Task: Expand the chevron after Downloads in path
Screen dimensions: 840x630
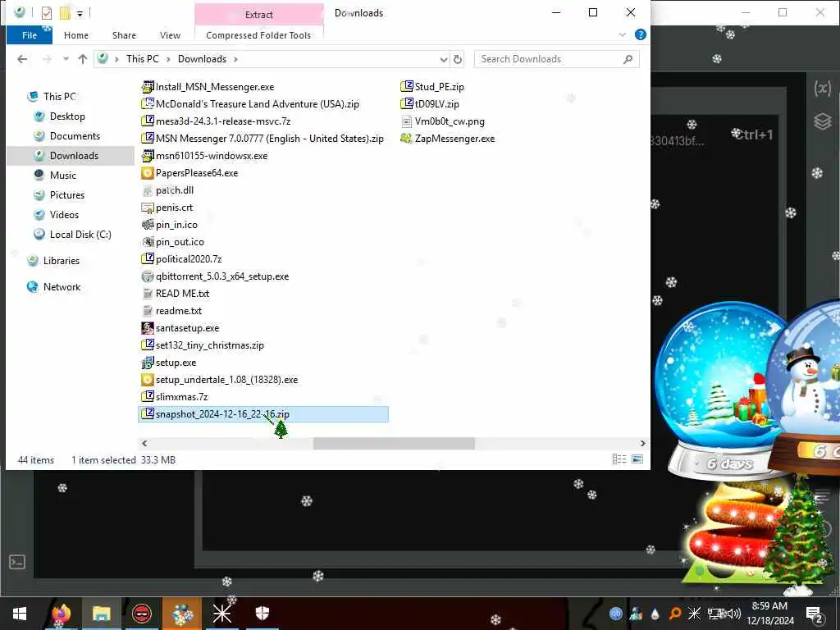Action: coord(235,59)
